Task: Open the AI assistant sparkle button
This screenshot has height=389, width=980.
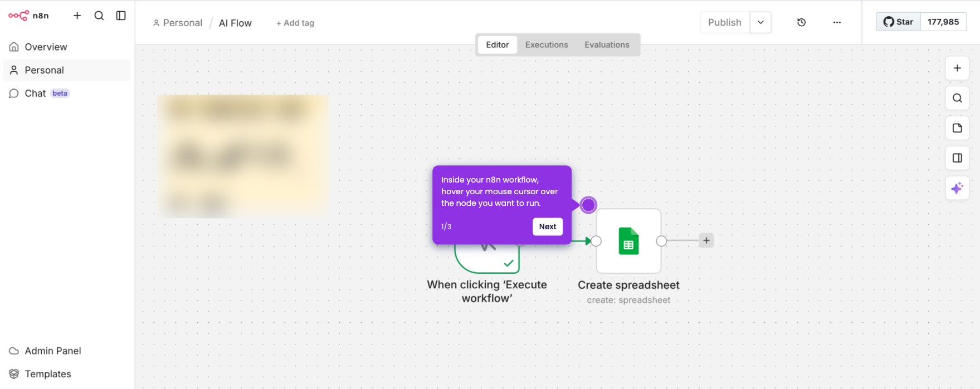Action: click(957, 188)
